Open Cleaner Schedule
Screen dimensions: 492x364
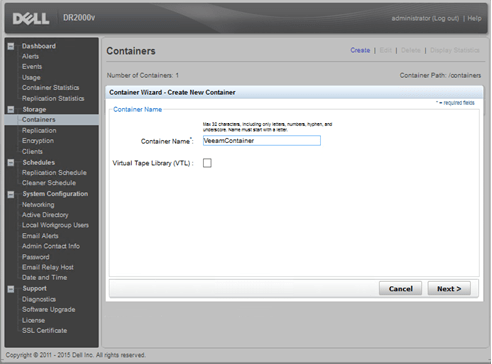(x=49, y=183)
